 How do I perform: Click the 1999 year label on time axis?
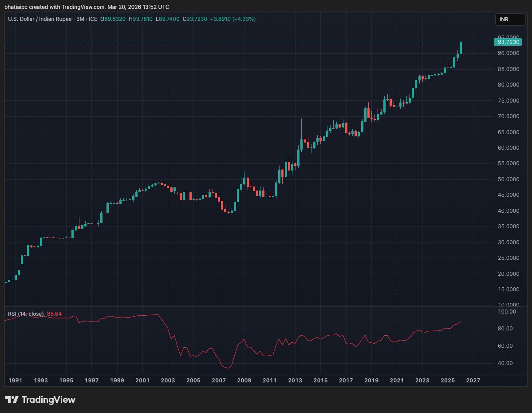[117, 381]
